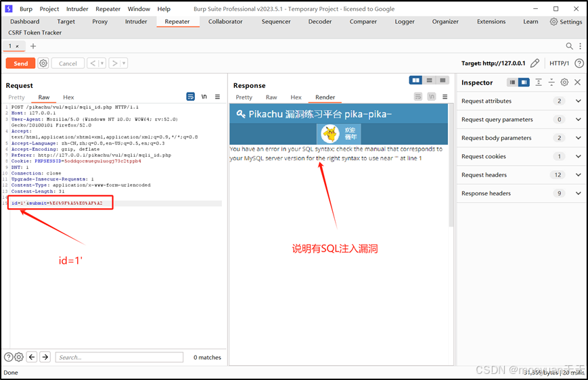Open the Learn tab
Viewport: 588px width, 380px height.
[530, 22]
